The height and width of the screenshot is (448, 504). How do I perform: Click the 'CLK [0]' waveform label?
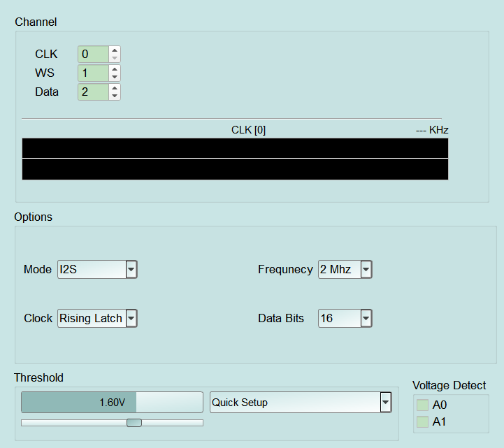click(248, 130)
